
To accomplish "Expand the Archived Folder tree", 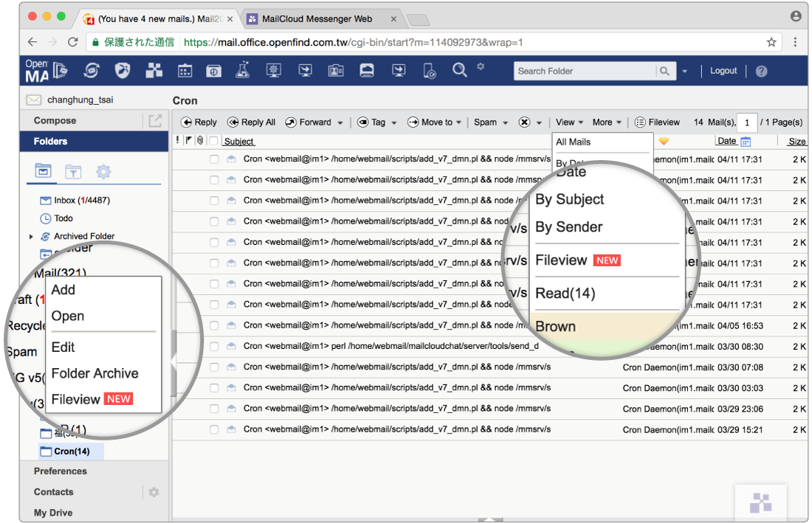I will [x=31, y=237].
